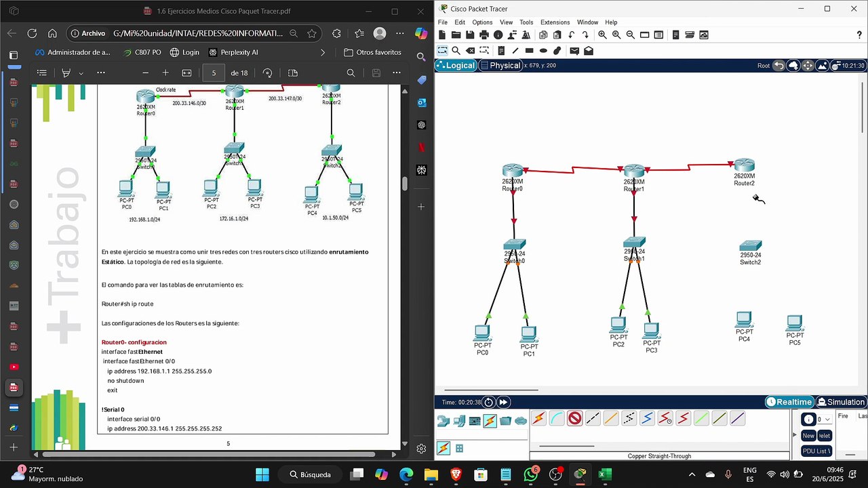Open the Options menu

click(x=482, y=22)
